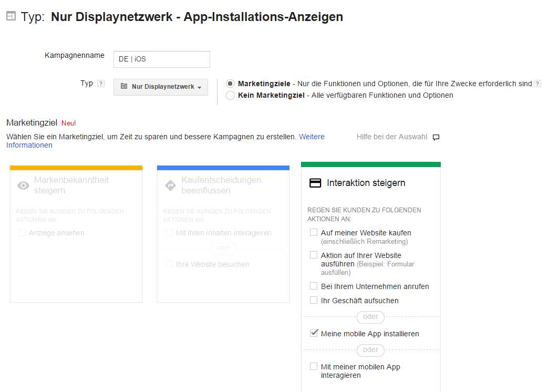This screenshot has width=549, height=392.
Task: Click the eye icon for Markenbekanntheit steigern
Action: tap(24, 185)
